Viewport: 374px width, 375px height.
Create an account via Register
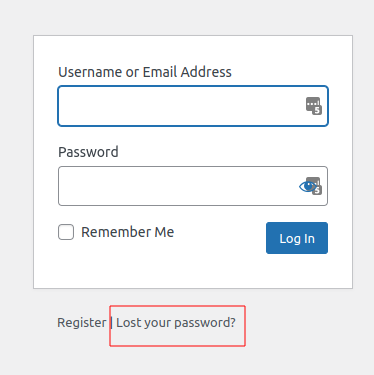point(82,323)
